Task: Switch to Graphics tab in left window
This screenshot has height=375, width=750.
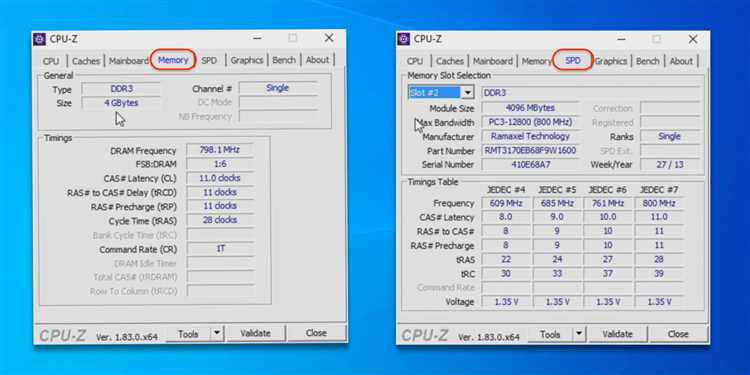Action: (x=247, y=60)
